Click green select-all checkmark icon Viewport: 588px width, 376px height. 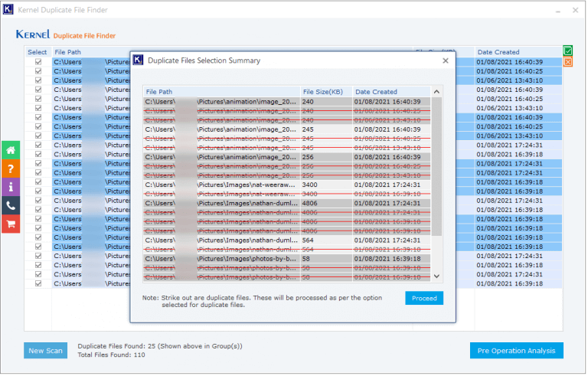pos(567,51)
